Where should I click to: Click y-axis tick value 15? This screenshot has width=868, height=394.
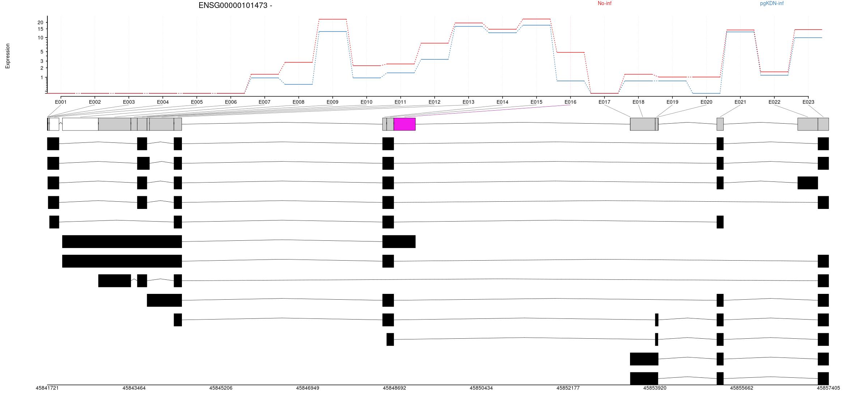click(40, 29)
